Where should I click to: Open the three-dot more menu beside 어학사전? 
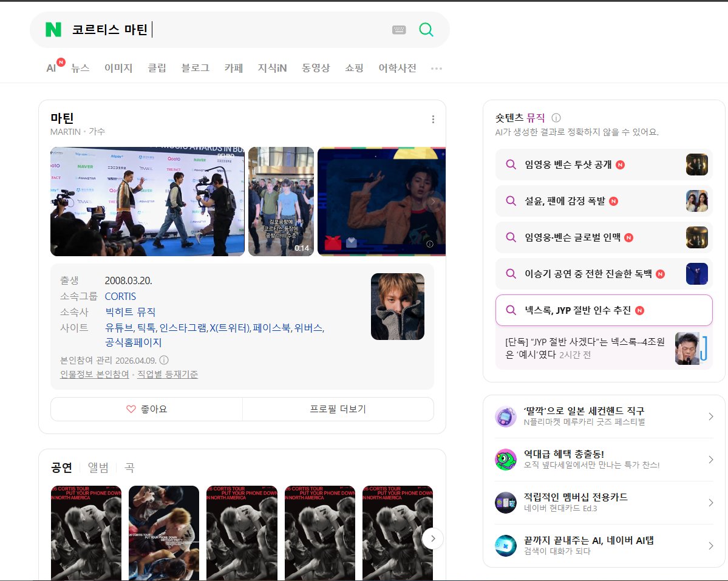point(437,69)
